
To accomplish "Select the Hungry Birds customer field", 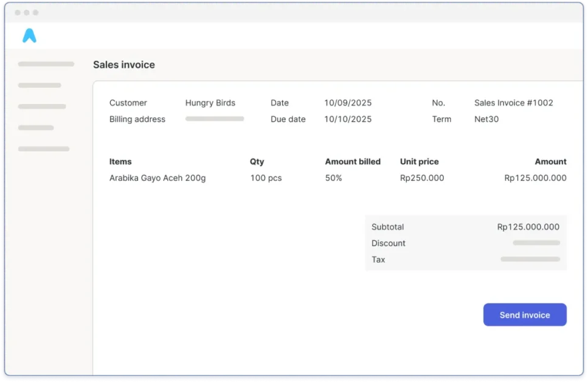I will [x=210, y=103].
